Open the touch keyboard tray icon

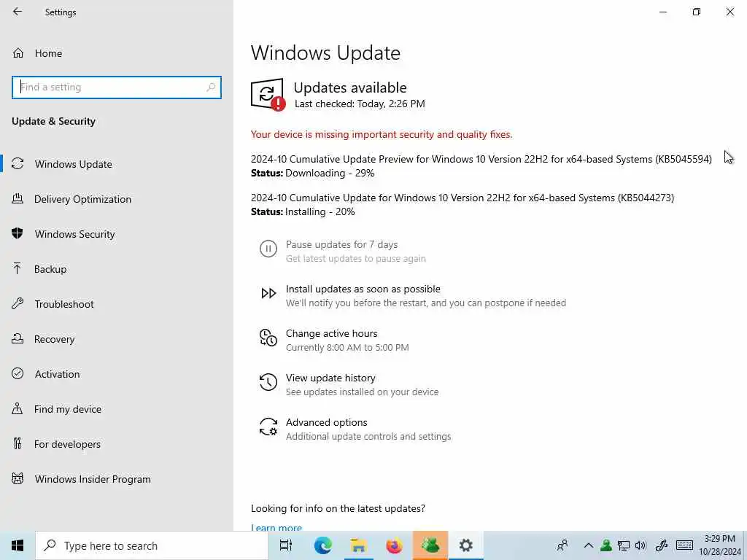coord(684,545)
